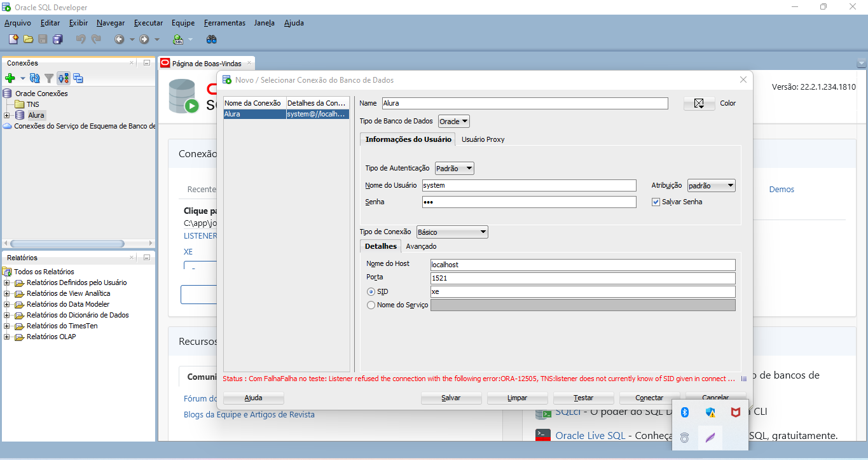Click the Save toolbar icon
This screenshot has height=460, width=868.
click(x=43, y=39)
